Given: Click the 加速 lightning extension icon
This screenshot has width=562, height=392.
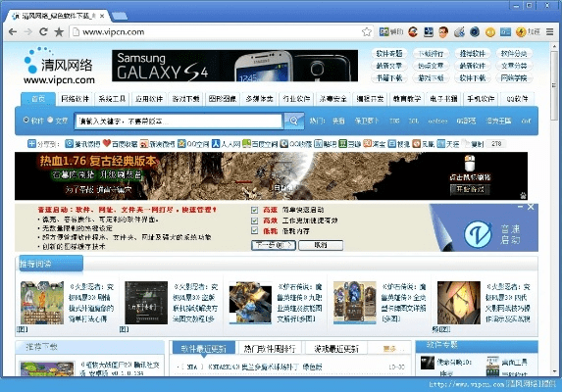Looking at the screenshot, I should 521,32.
